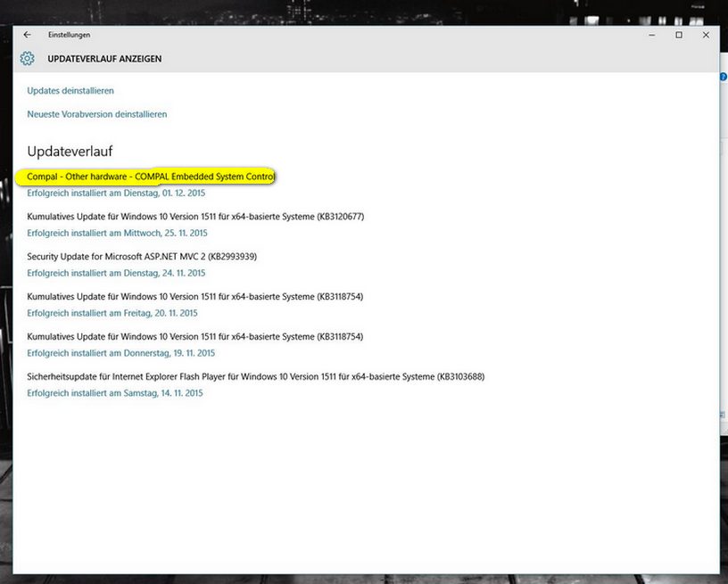Image resolution: width=728 pixels, height=584 pixels.
Task: Open the Updates deinstallieren link
Action: 70,90
